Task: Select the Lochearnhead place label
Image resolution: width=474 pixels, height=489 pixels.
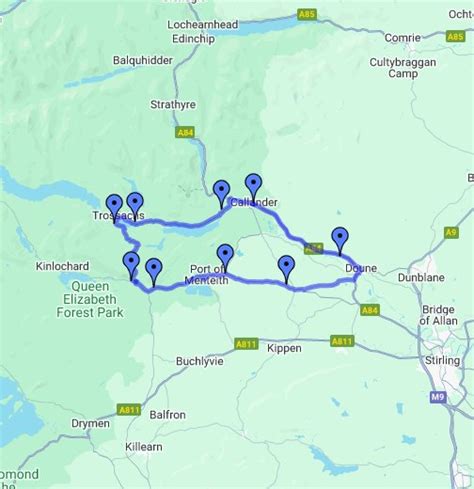Action: (203, 25)
